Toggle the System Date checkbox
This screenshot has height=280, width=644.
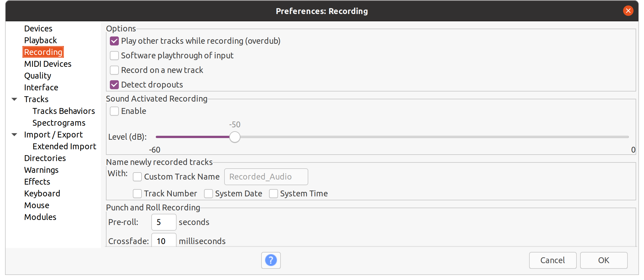tap(209, 194)
